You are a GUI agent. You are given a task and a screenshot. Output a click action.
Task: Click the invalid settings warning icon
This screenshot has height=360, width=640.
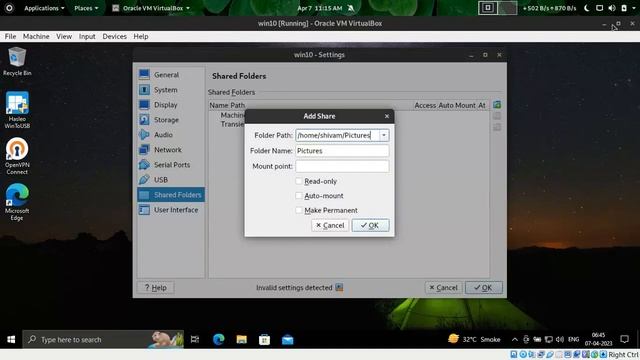339,288
